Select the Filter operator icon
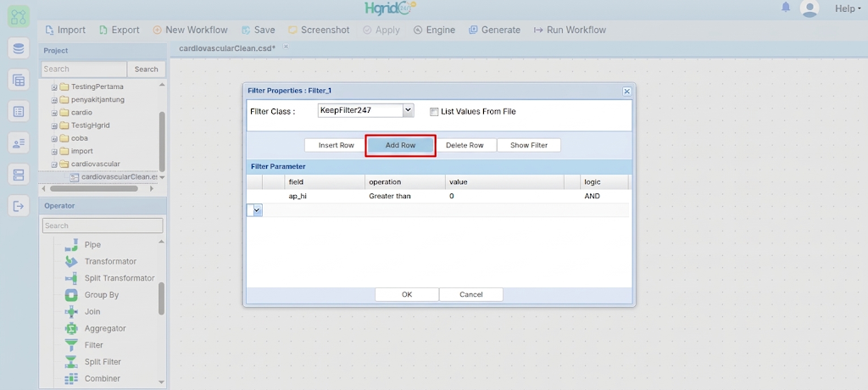This screenshot has height=390, width=868. click(x=71, y=345)
